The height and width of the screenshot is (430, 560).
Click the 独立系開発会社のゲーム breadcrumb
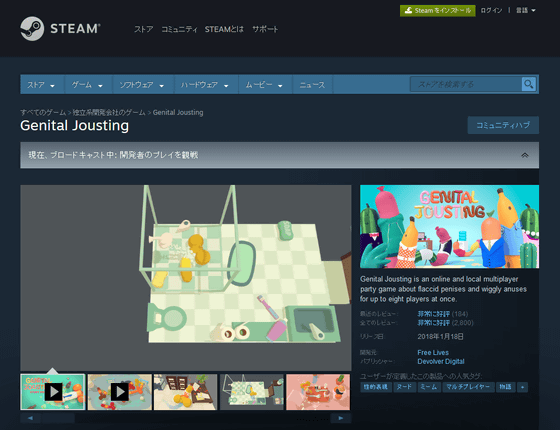109,112
